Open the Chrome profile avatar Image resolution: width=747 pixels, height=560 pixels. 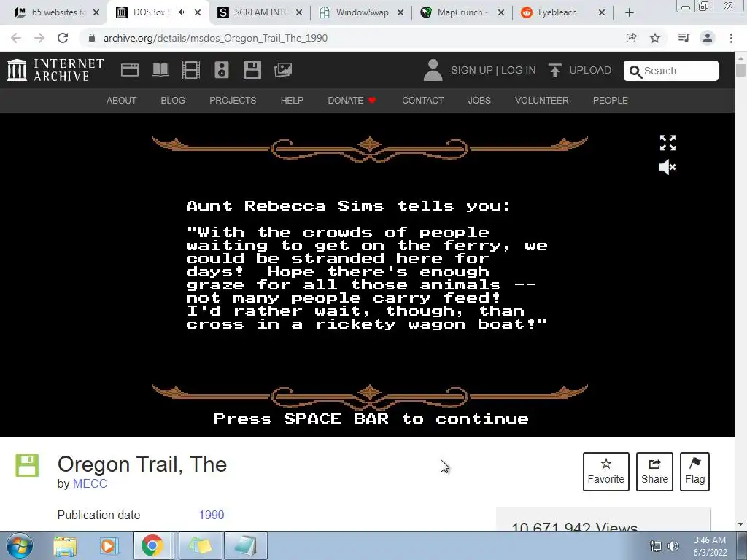pyautogui.click(x=708, y=38)
